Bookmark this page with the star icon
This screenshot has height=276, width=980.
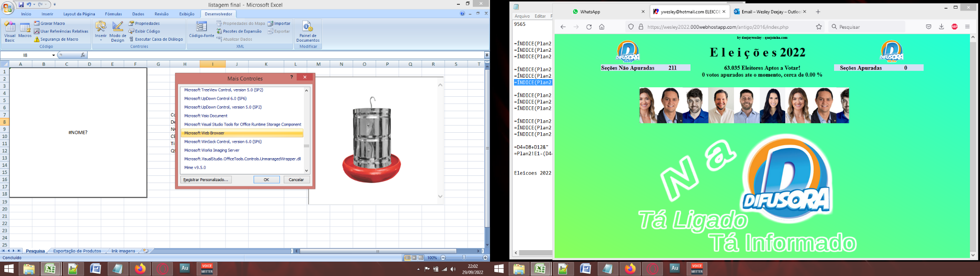click(819, 27)
